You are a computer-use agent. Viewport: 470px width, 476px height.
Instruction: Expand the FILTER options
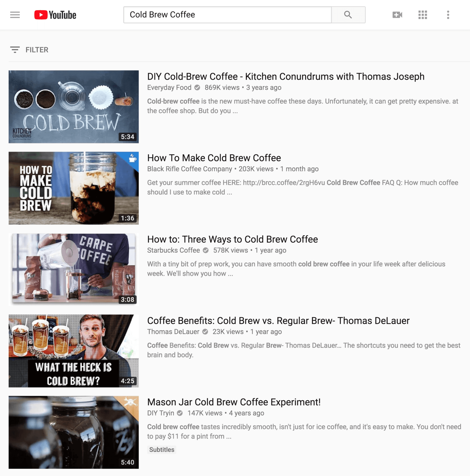[x=29, y=50]
